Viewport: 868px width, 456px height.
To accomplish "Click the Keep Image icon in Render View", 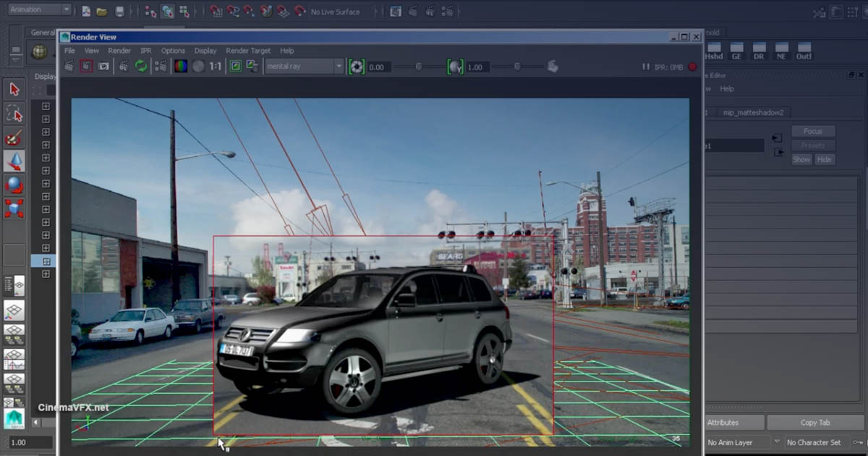I will tap(235, 67).
